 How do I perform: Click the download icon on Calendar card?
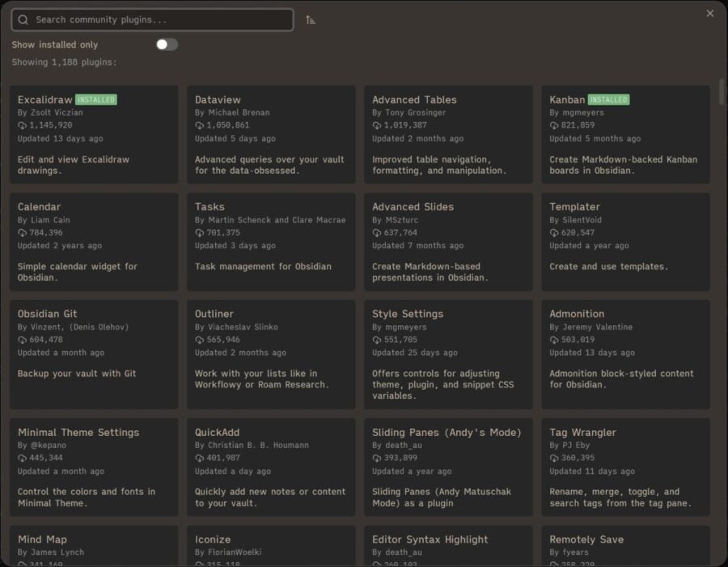click(22, 233)
